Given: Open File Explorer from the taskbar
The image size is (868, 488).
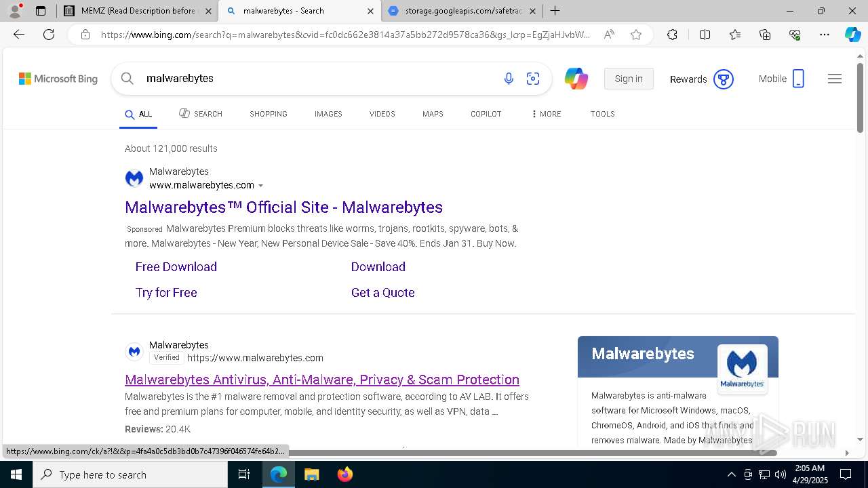Looking at the screenshot, I should 311,474.
